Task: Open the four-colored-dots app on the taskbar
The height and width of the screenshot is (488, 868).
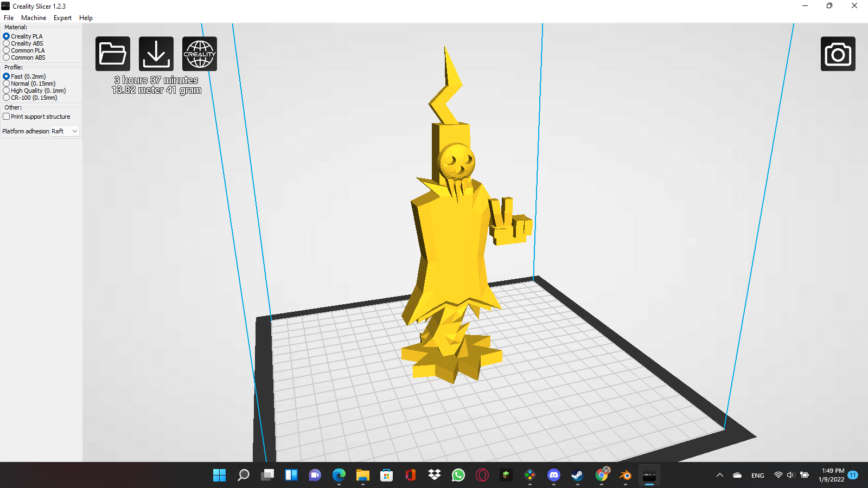Action: click(530, 476)
